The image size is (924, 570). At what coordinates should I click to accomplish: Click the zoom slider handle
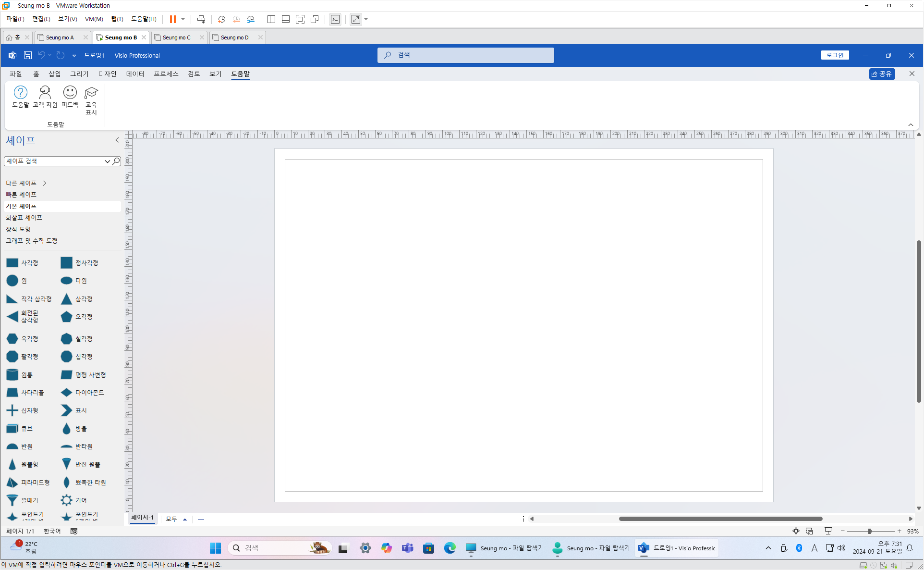tap(869, 531)
